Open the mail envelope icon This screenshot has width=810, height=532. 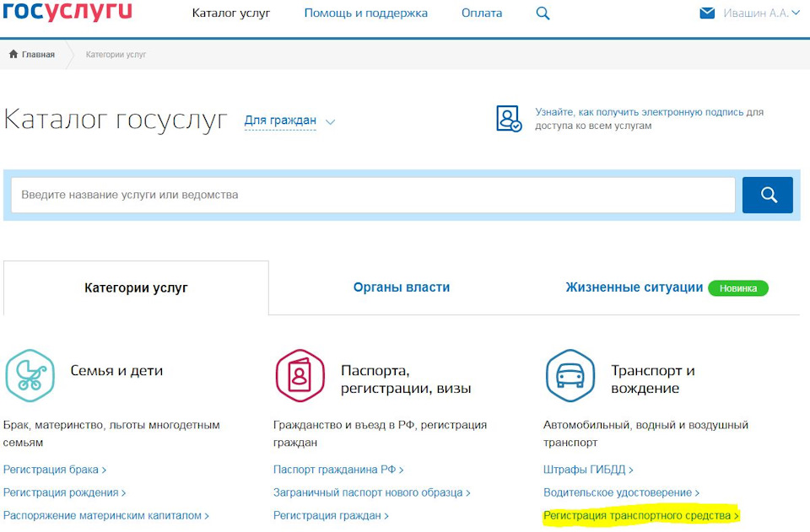coord(707,13)
